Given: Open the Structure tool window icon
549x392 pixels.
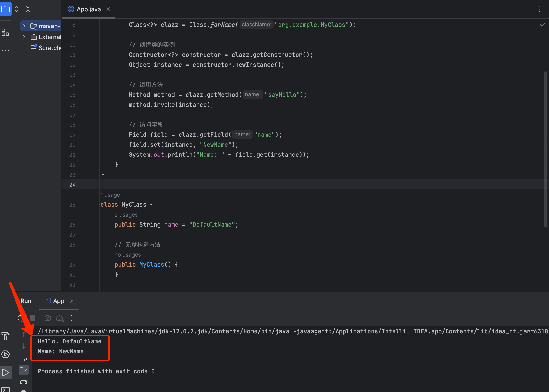Looking at the screenshot, I should click(5, 32).
